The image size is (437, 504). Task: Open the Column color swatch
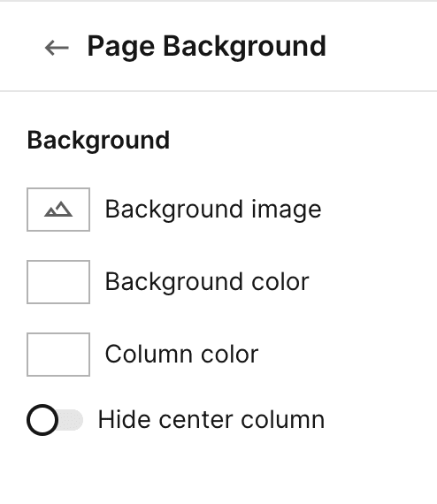click(x=58, y=355)
